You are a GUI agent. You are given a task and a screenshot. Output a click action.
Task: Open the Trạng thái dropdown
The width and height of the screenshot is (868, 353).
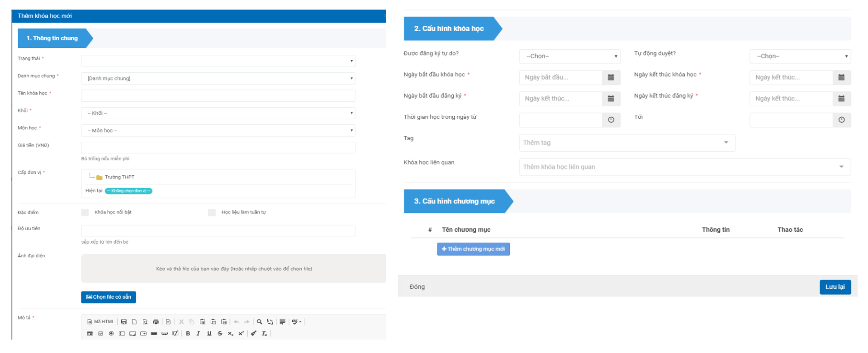(218, 61)
